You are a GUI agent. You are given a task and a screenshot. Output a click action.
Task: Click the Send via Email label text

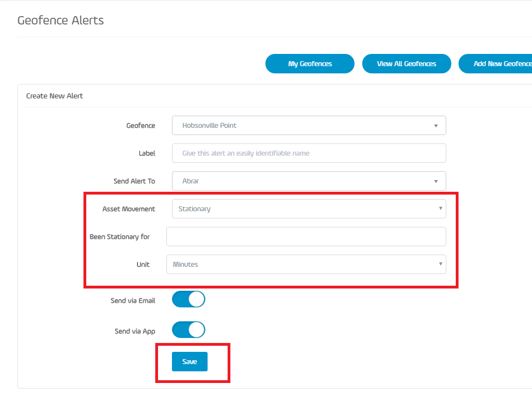coord(132,301)
